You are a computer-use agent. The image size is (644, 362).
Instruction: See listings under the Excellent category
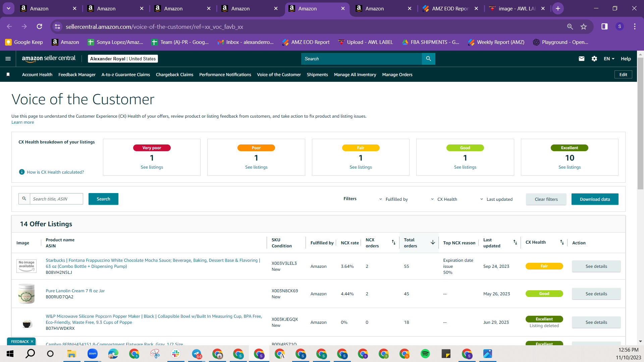pos(570,167)
